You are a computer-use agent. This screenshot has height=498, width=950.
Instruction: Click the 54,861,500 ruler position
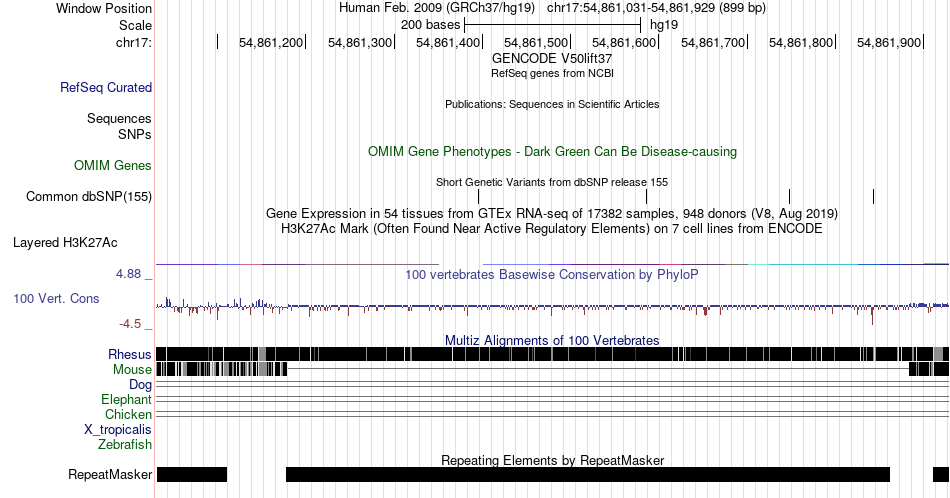(x=536, y=42)
